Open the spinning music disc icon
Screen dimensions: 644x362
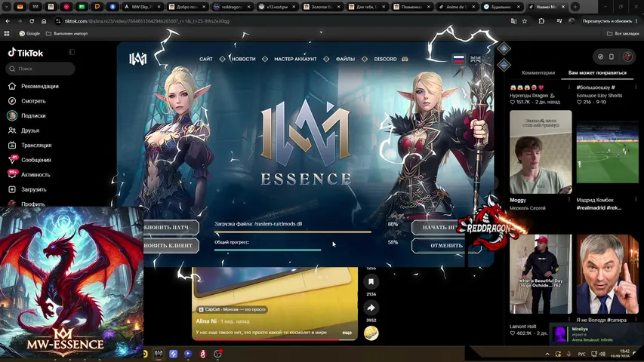tap(371, 333)
